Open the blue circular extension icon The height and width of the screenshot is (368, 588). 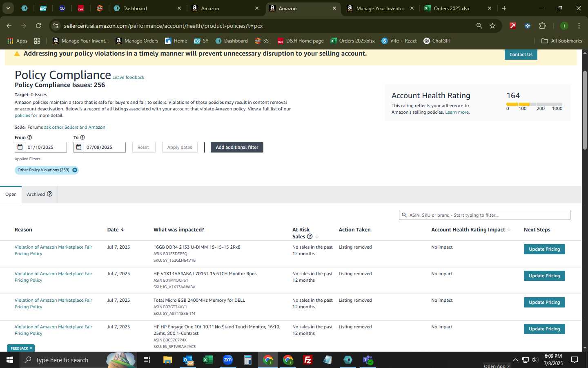(528, 26)
